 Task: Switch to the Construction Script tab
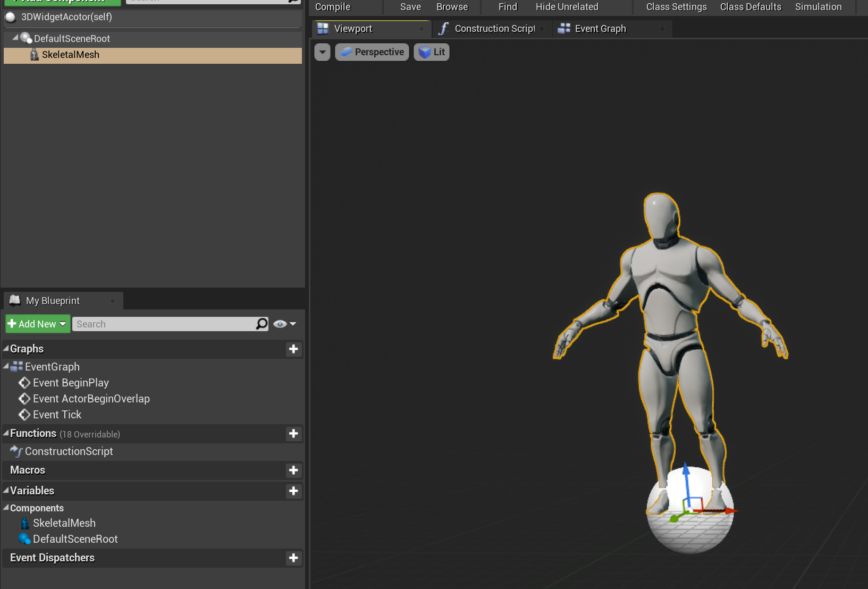pyautogui.click(x=493, y=28)
